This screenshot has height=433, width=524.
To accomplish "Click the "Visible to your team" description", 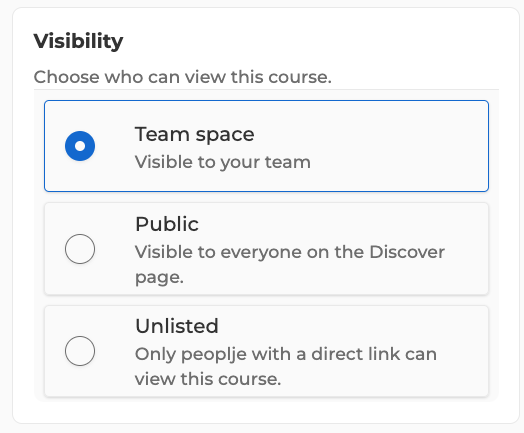I will 223,162.
